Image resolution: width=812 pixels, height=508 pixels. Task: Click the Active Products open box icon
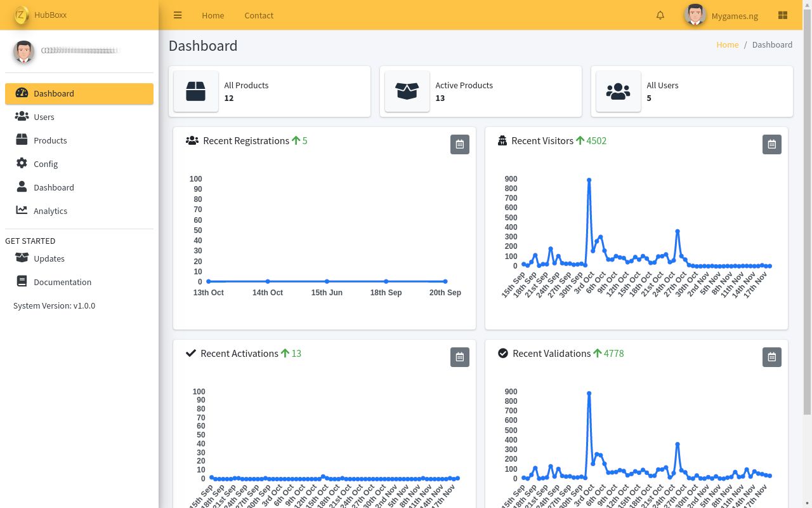pyautogui.click(x=407, y=91)
